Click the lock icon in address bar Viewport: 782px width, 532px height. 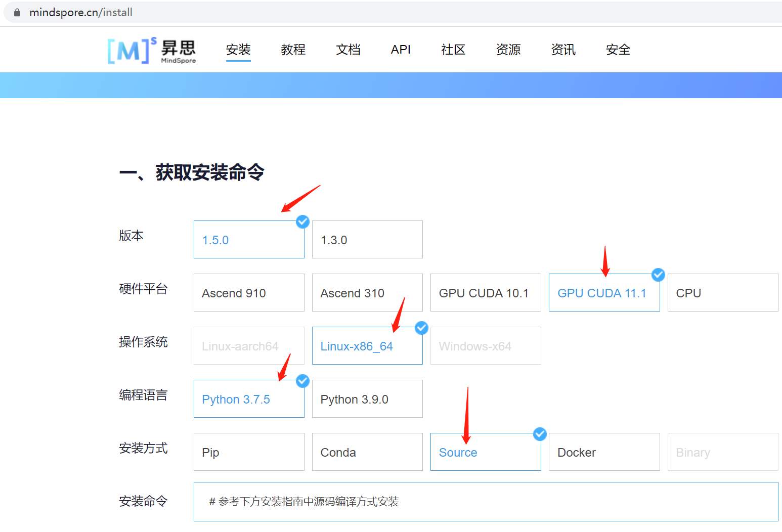(17, 13)
